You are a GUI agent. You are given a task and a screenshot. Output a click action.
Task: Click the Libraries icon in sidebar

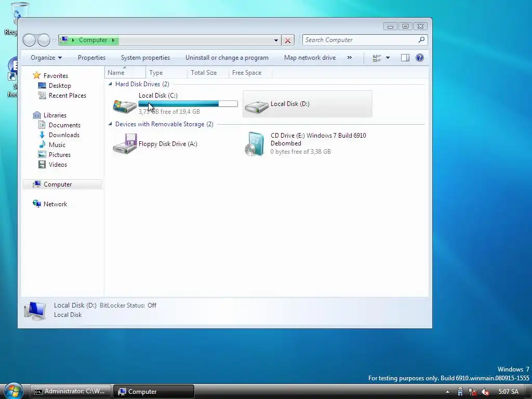click(37, 115)
